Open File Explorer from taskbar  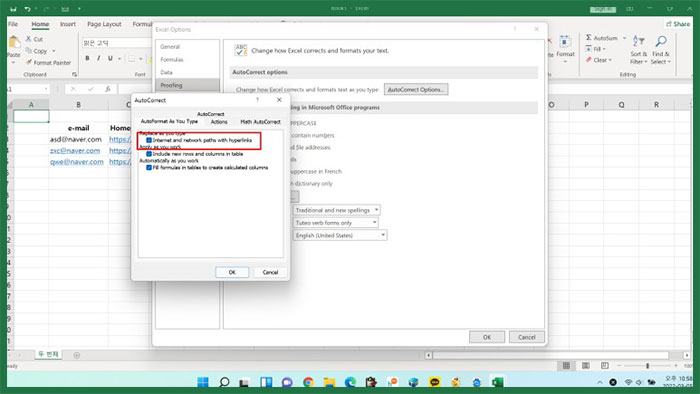(x=329, y=382)
